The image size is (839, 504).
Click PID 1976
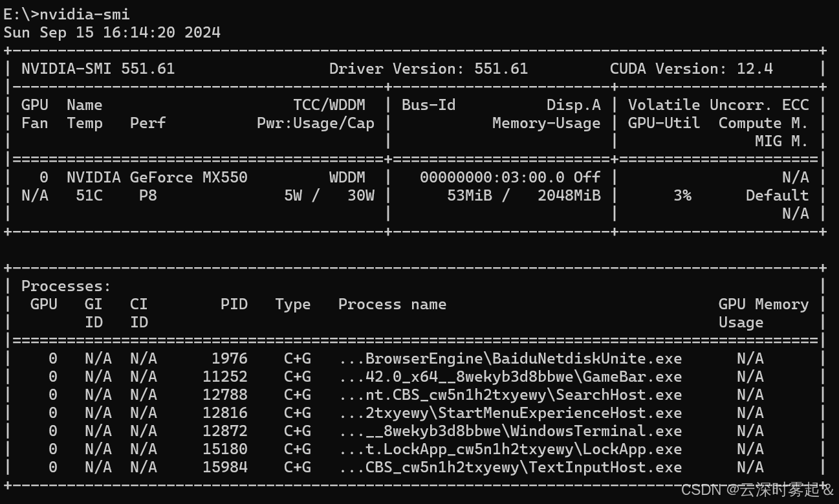(230, 358)
